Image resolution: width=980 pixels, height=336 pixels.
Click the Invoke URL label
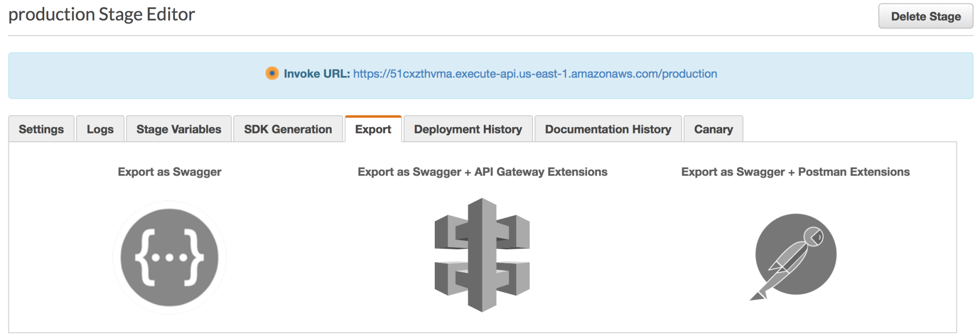pyautogui.click(x=317, y=74)
